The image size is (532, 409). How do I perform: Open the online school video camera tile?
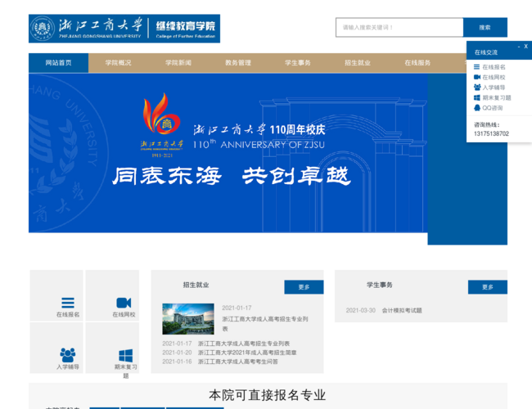112,295
